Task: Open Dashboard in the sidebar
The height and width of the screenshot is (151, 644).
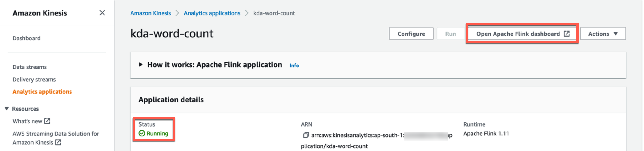Action: 27,38
